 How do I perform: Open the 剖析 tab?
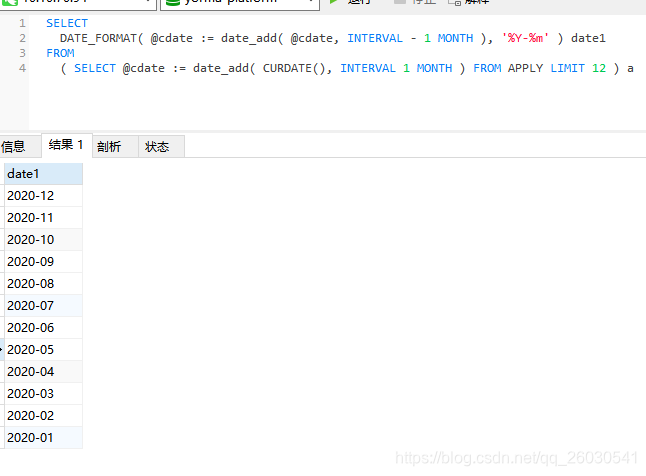click(x=115, y=146)
